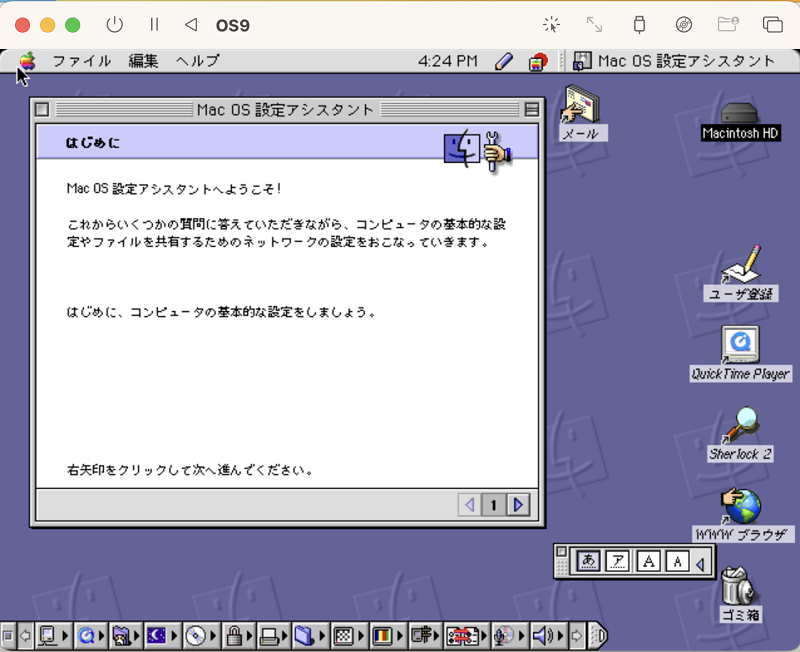This screenshot has height=652, width=800.
Task: Collapse the input palette with blue arrow
Action: pos(701,564)
